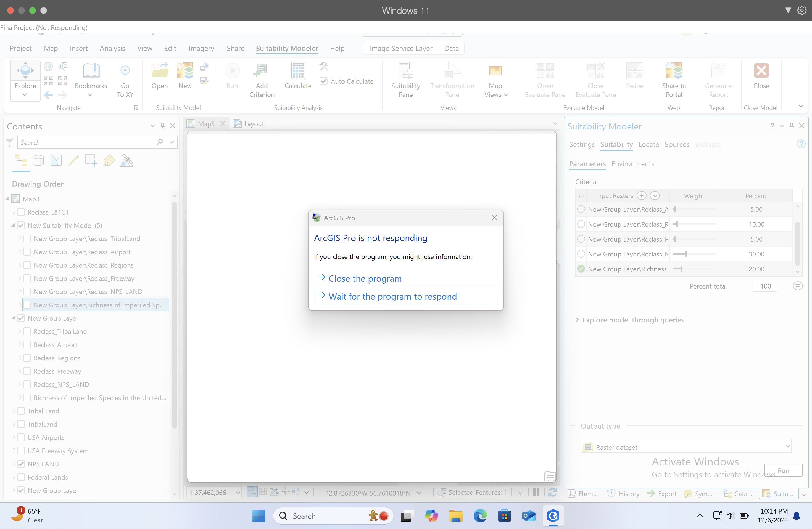Toggle Auto Calculate checkbox

[x=323, y=81]
